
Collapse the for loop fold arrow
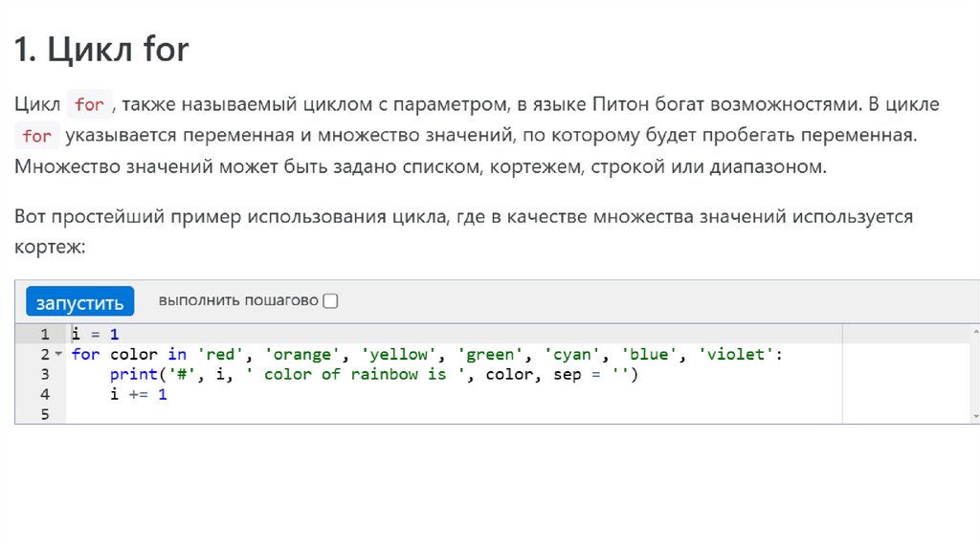[x=58, y=355]
